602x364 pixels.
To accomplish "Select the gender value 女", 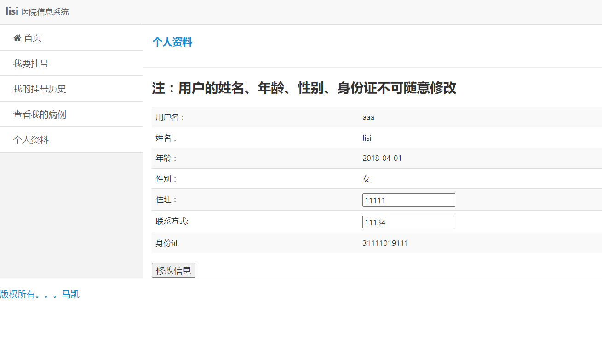I will click(367, 179).
